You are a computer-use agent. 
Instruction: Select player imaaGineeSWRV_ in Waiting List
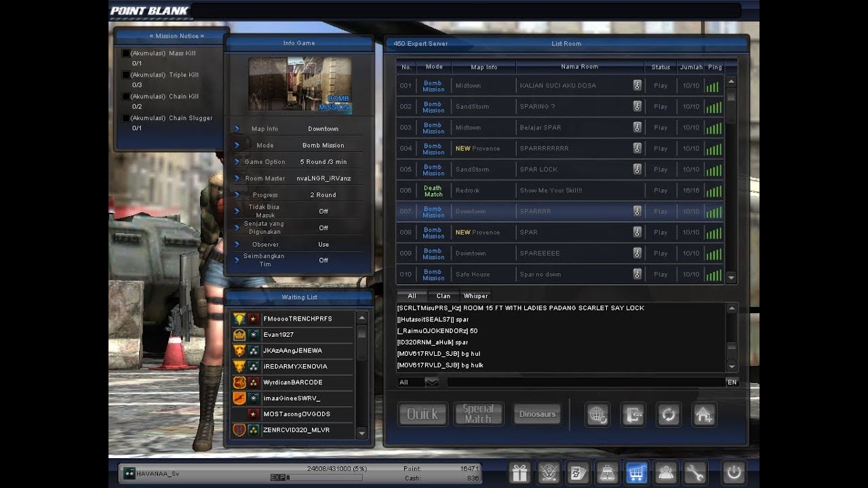(292, 398)
